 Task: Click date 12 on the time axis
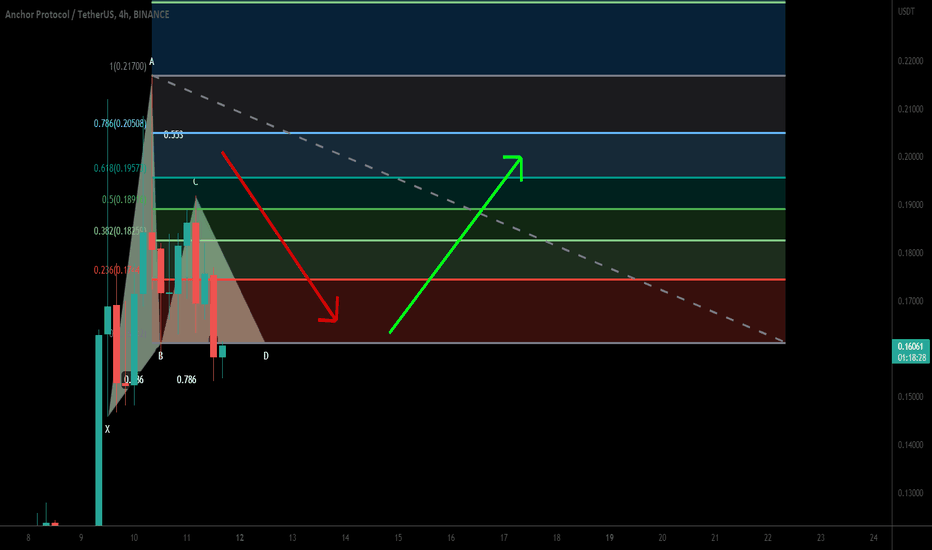pos(240,538)
